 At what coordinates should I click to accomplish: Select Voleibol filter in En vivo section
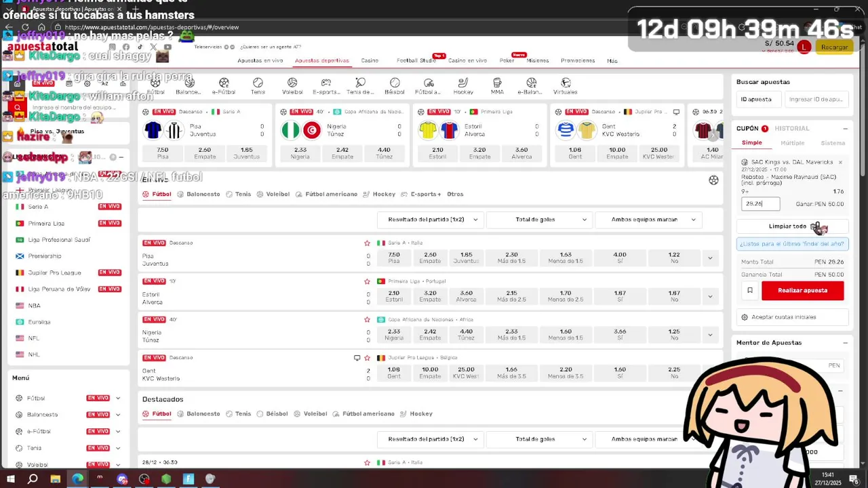point(273,194)
